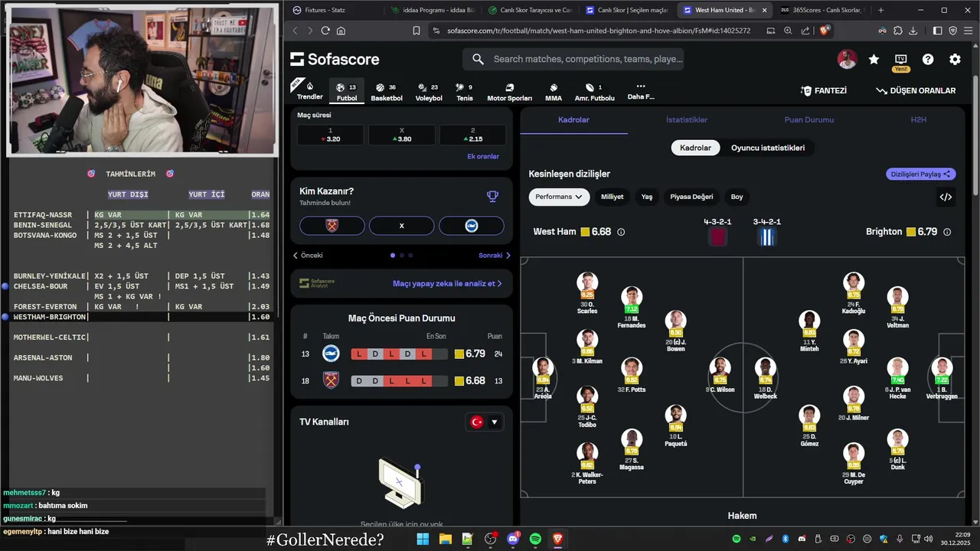Select Yaş lineup filter

click(x=647, y=197)
